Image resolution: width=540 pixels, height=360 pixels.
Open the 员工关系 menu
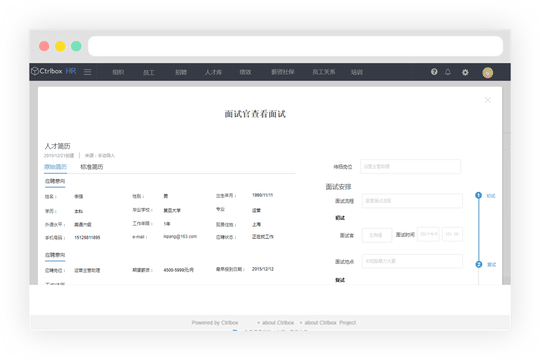324,72
